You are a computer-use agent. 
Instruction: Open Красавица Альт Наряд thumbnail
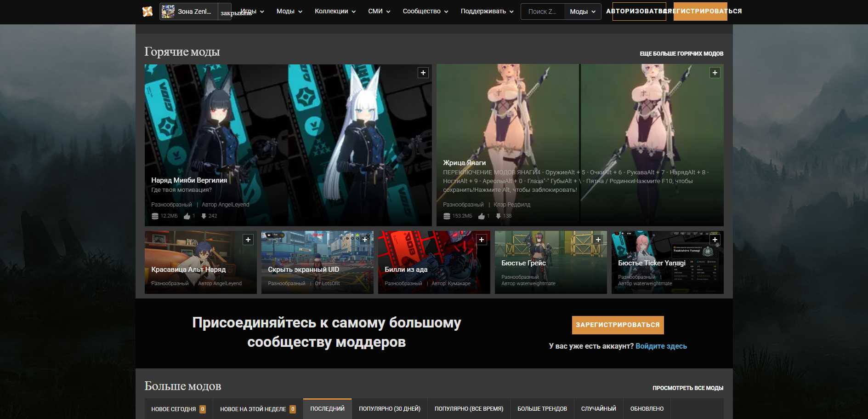pos(201,262)
